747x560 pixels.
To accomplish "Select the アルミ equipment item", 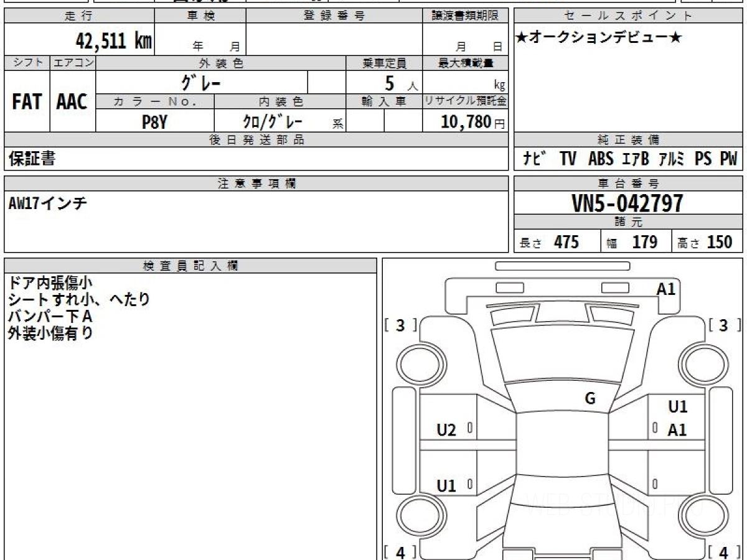I will coord(672,159).
